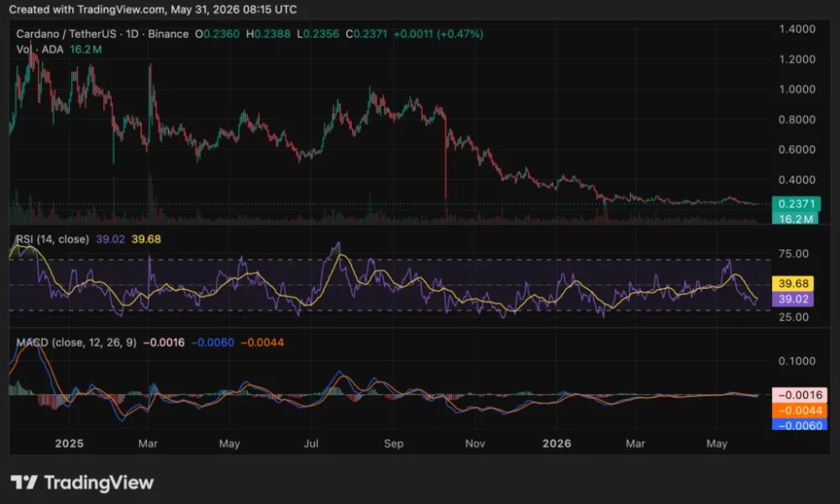Click the orange −0.0044 axis tag
This screenshot has width=840, height=504.
800,410
